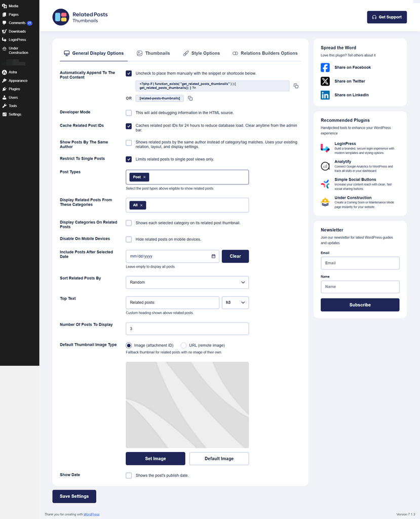
Task: Click the Subscribe newsletter button
Action: point(360,305)
